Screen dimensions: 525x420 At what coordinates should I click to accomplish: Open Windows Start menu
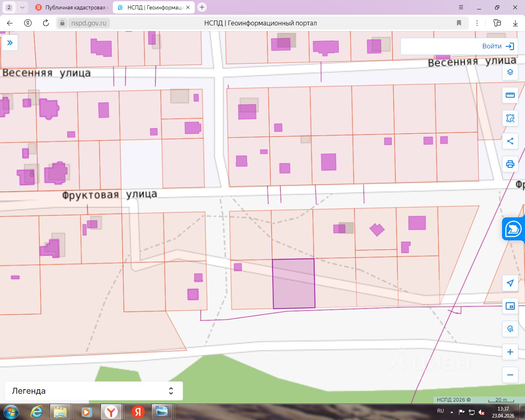(10, 412)
